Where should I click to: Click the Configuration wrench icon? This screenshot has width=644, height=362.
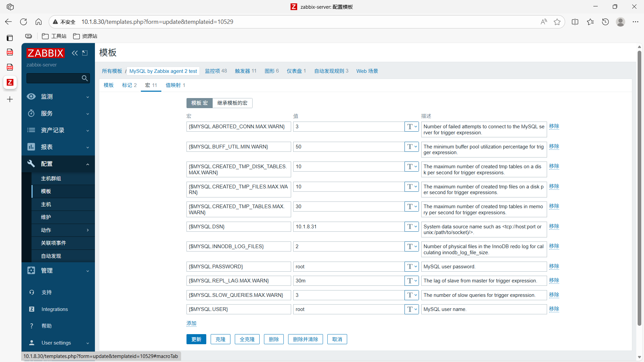(31, 164)
